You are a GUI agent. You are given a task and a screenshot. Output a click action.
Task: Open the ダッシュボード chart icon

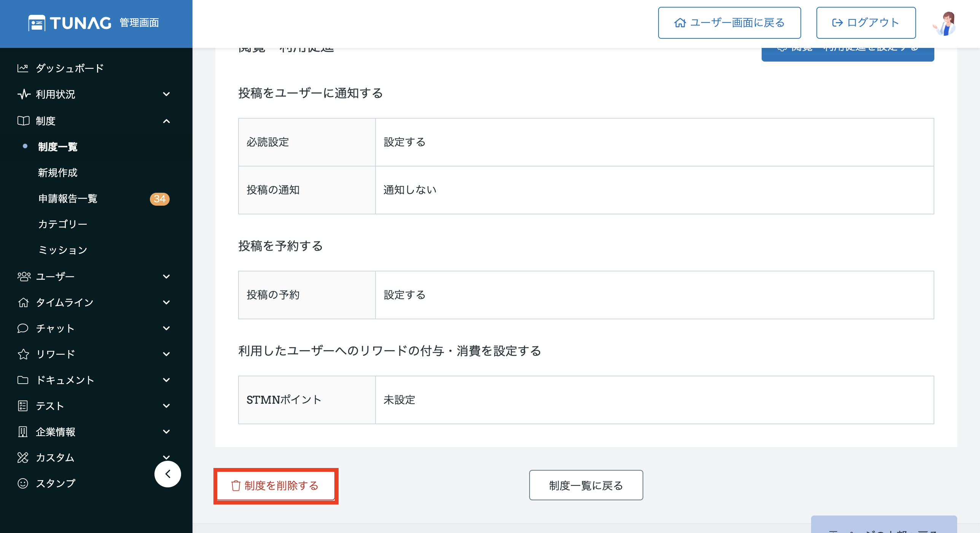pos(23,68)
